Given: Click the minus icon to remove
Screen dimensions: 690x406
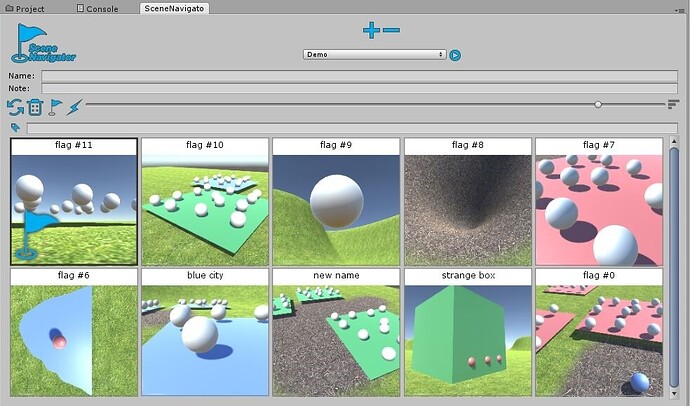Looking at the screenshot, I should [392, 30].
